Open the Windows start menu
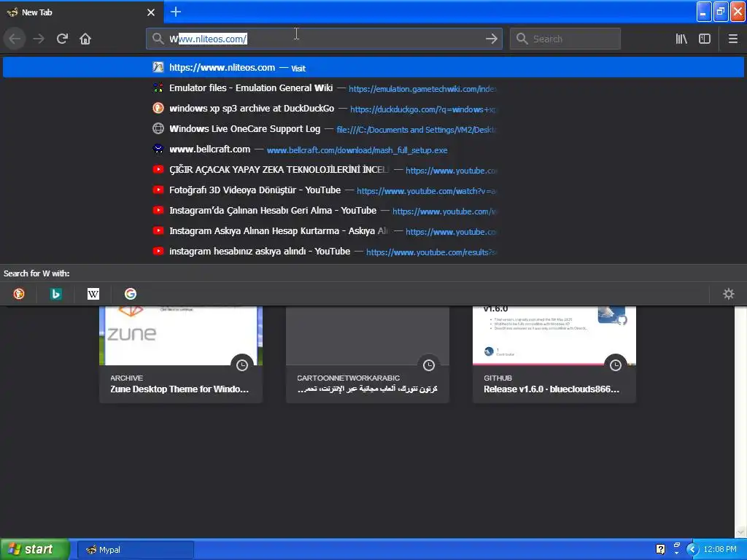This screenshot has width=747, height=560. point(35,550)
